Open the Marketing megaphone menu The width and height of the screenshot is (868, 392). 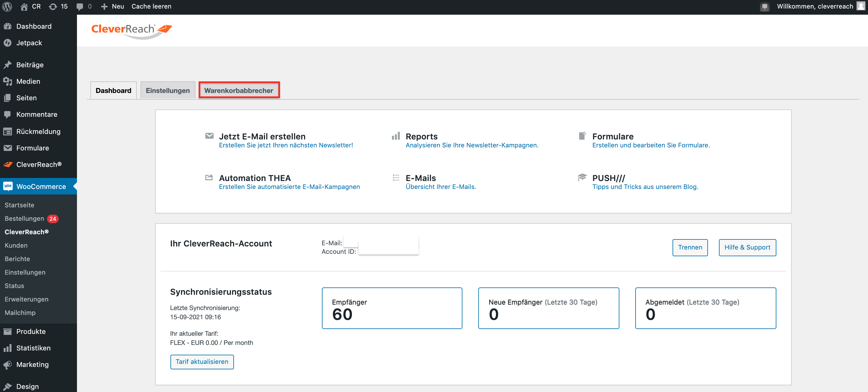(32, 364)
